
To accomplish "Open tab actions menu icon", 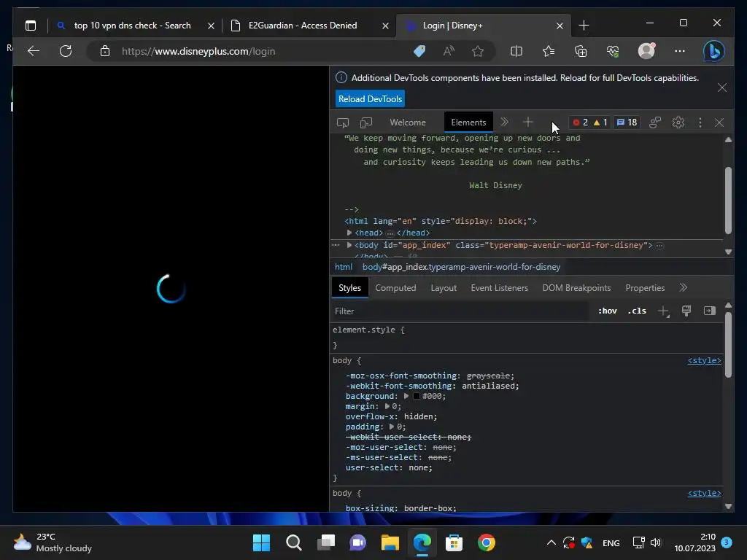I will pyautogui.click(x=31, y=26).
